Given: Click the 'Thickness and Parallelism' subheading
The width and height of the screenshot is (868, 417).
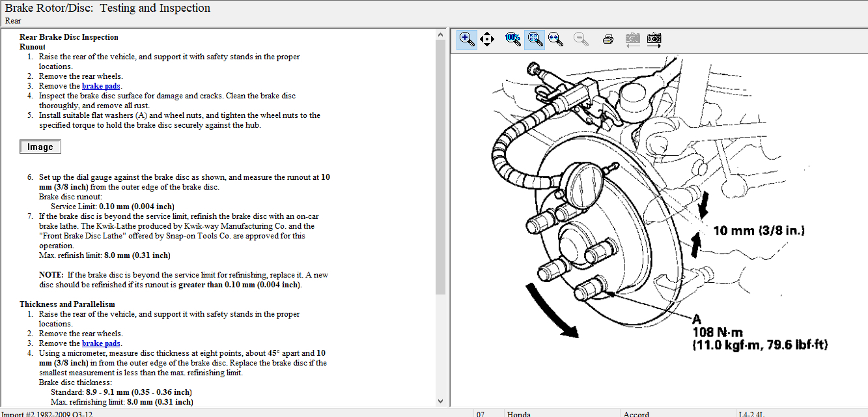Looking at the screenshot, I should pos(67,304).
